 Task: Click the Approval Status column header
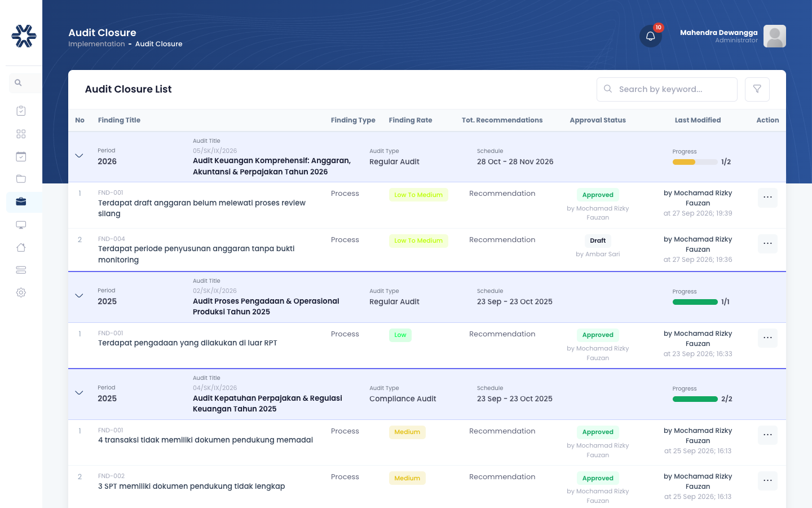pos(598,120)
